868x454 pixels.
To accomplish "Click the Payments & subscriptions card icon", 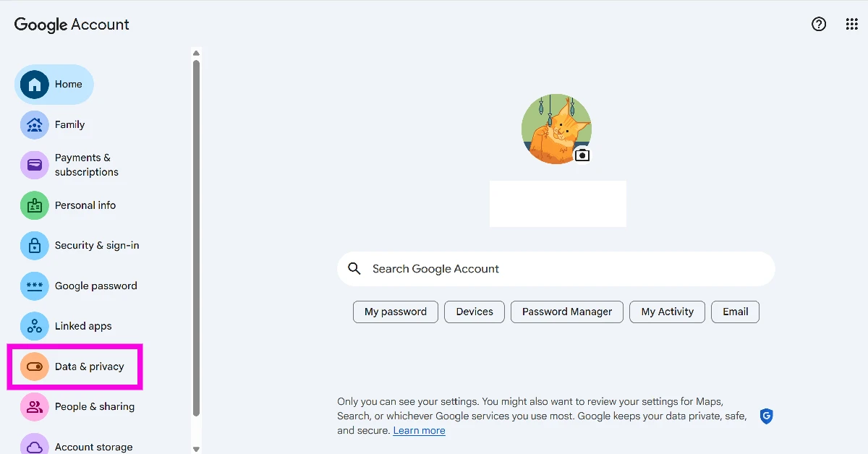I will (x=34, y=165).
